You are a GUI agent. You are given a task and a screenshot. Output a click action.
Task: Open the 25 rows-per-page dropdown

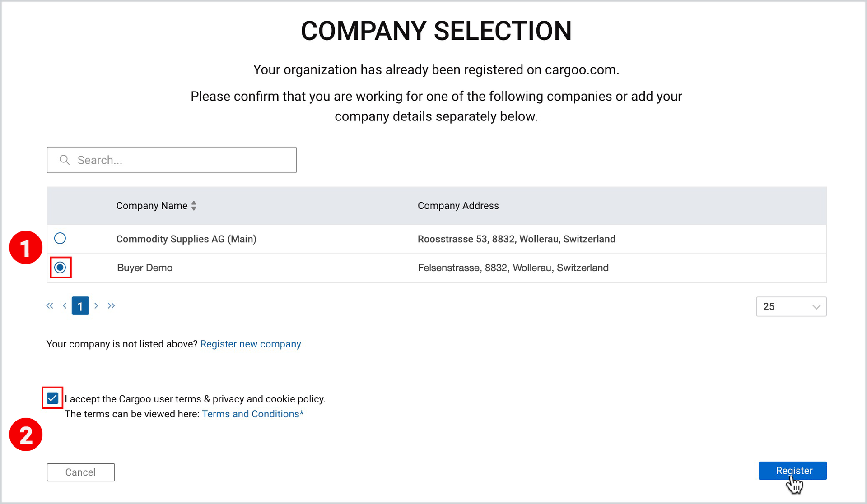click(791, 307)
